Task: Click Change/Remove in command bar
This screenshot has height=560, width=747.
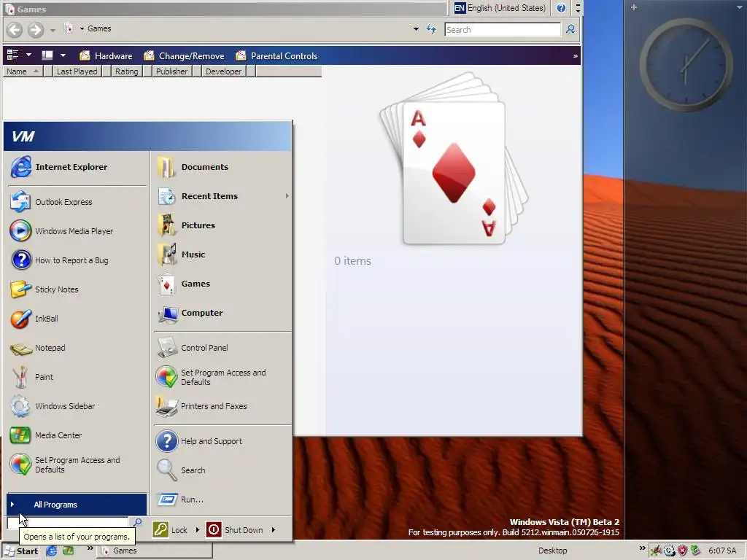Action: 184,55
